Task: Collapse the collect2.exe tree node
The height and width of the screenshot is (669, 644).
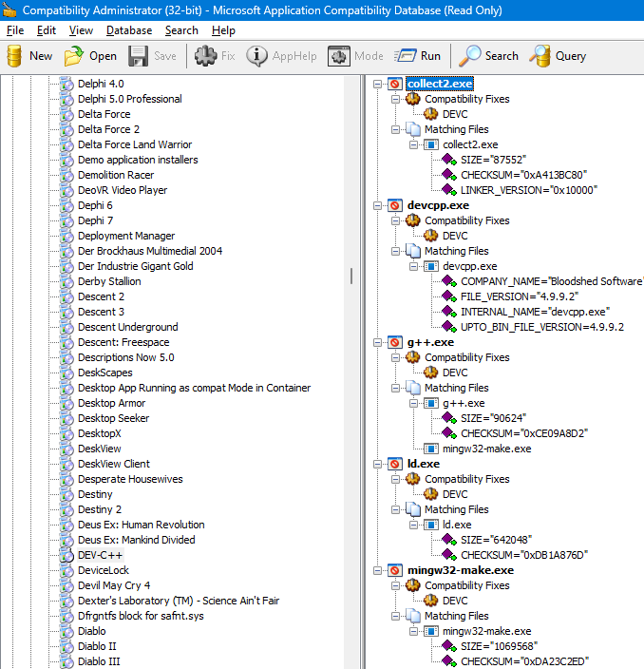Action: 379,84
